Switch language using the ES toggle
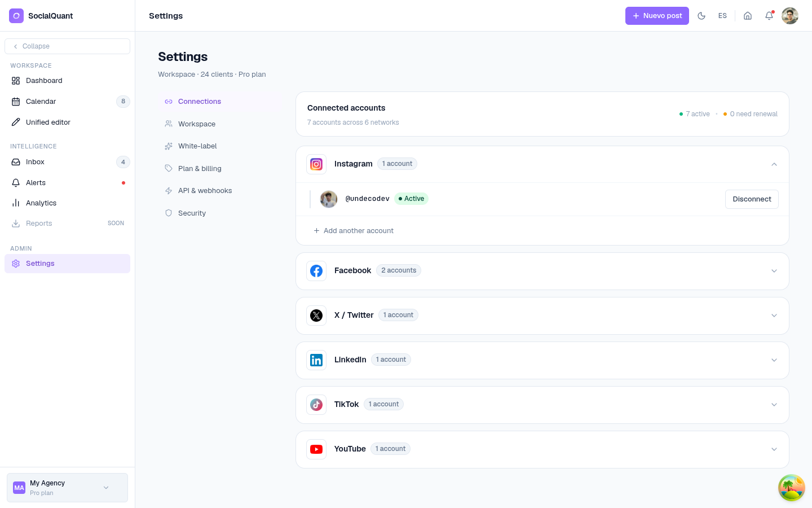Screen dimensions: 812x508 pyautogui.click(x=722, y=16)
